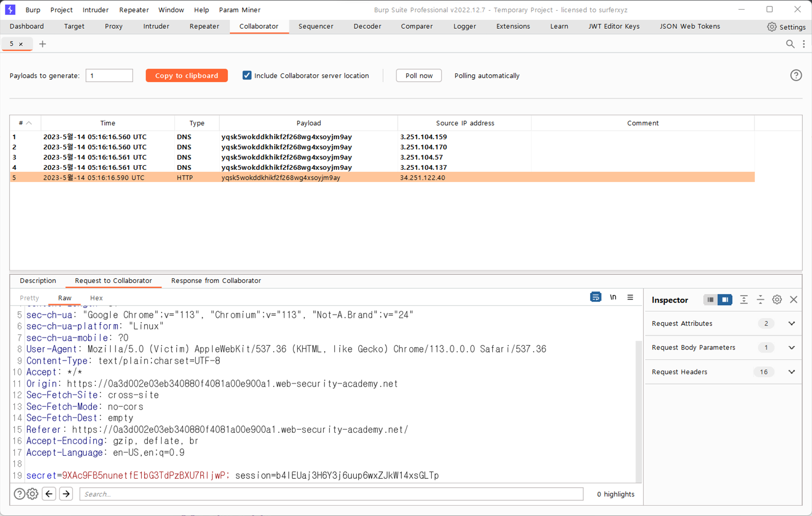Open the Project menu
The width and height of the screenshot is (812, 516).
tap(61, 10)
